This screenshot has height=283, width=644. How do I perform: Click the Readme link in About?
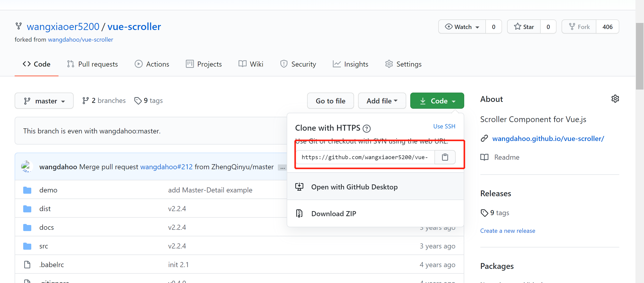pos(507,157)
